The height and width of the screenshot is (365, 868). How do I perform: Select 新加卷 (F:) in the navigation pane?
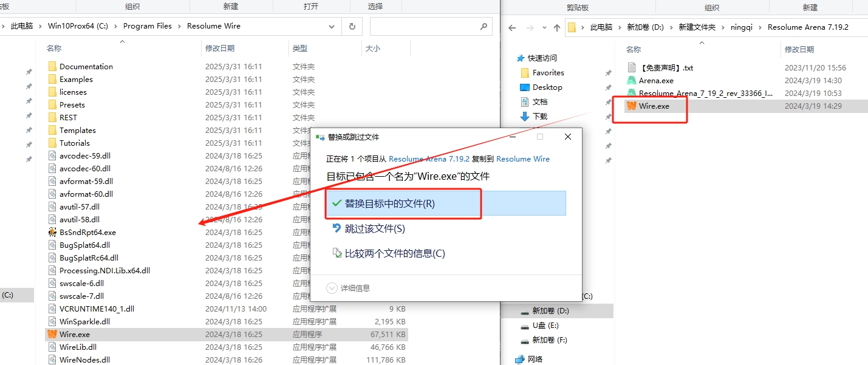550,340
